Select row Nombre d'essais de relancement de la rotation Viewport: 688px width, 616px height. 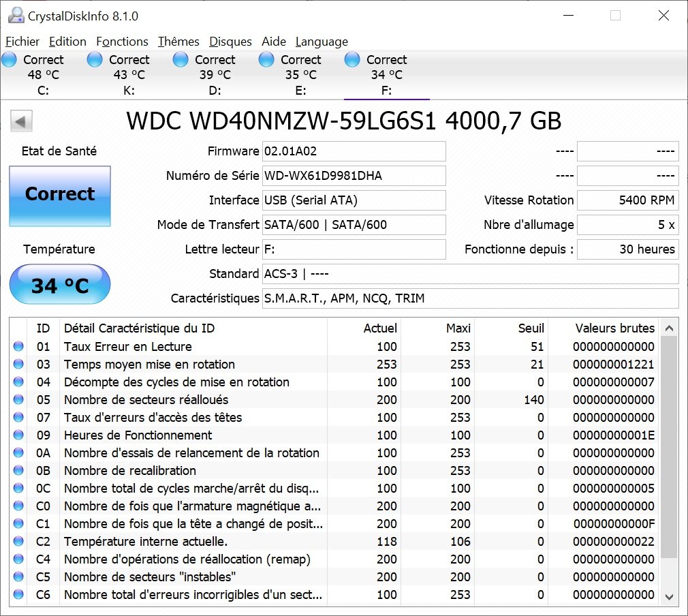click(x=334, y=452)
